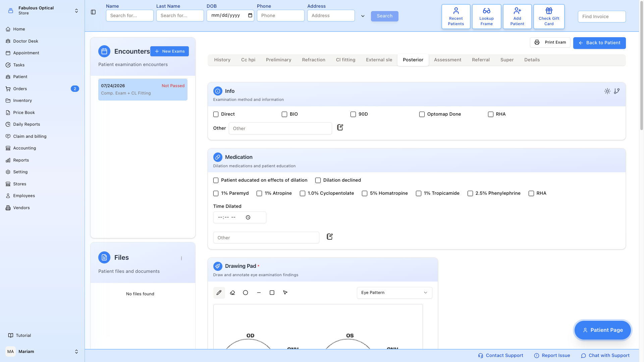Open the Files panel options menu

click(x=181, y=258)
